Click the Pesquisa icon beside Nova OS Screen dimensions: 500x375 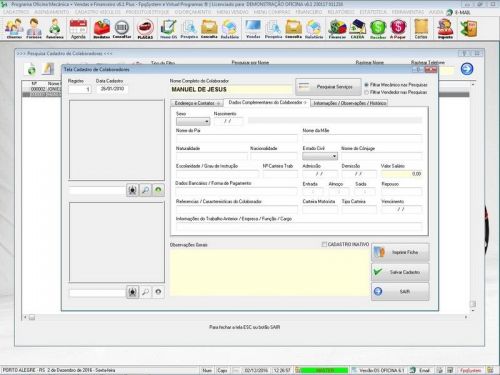click(189, 29)
